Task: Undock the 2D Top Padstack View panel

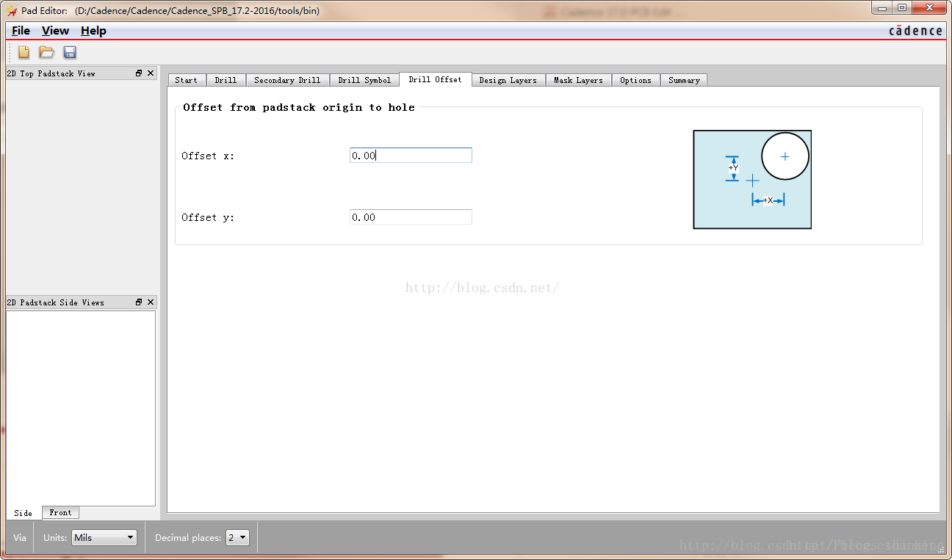Action: [139, 73]
